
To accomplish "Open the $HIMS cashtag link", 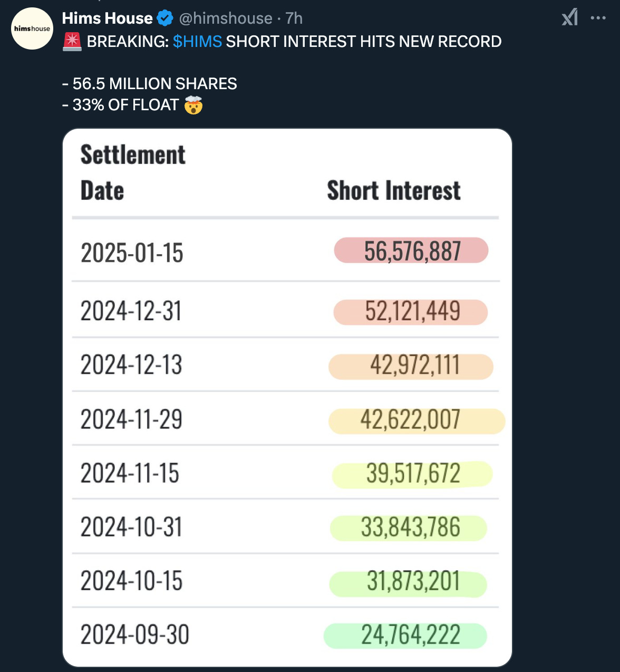I will pyautogui.click(x=197, y=41).
